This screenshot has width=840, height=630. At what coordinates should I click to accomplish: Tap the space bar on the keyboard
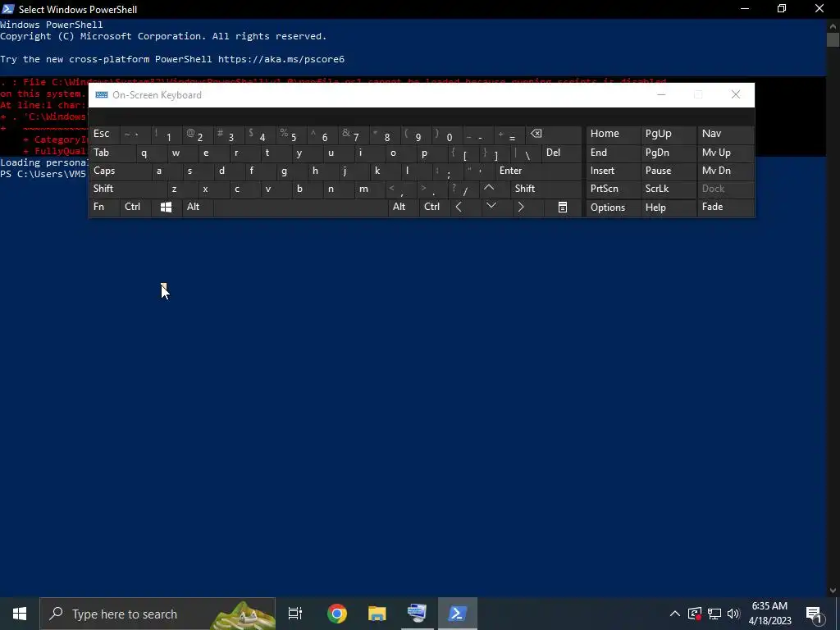pyautogui.click(x=300, y=208)
